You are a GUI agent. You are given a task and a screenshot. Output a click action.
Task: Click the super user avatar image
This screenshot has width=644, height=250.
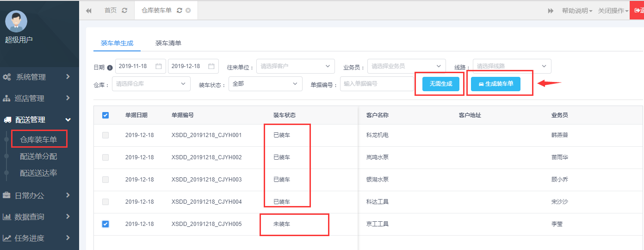click(16, 21)
